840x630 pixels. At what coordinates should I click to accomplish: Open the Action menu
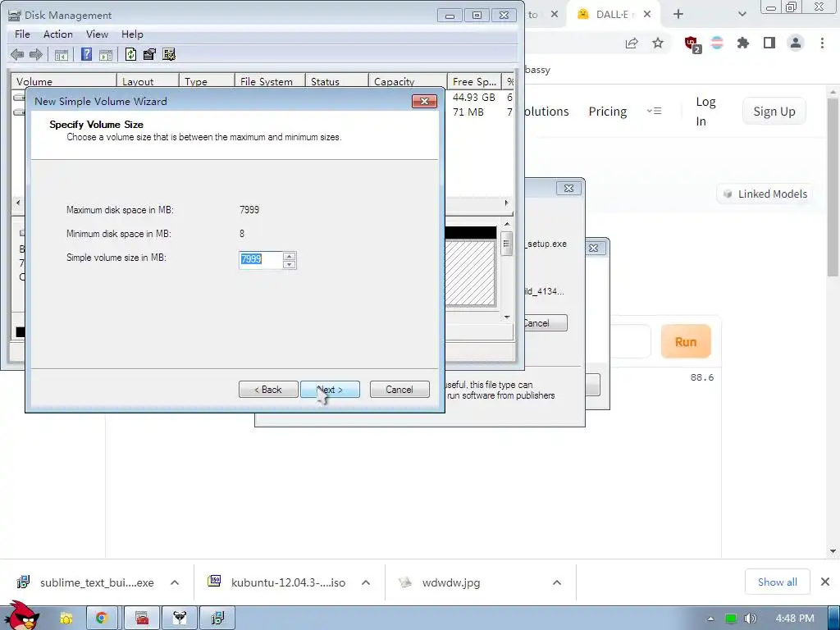(58, 34)
